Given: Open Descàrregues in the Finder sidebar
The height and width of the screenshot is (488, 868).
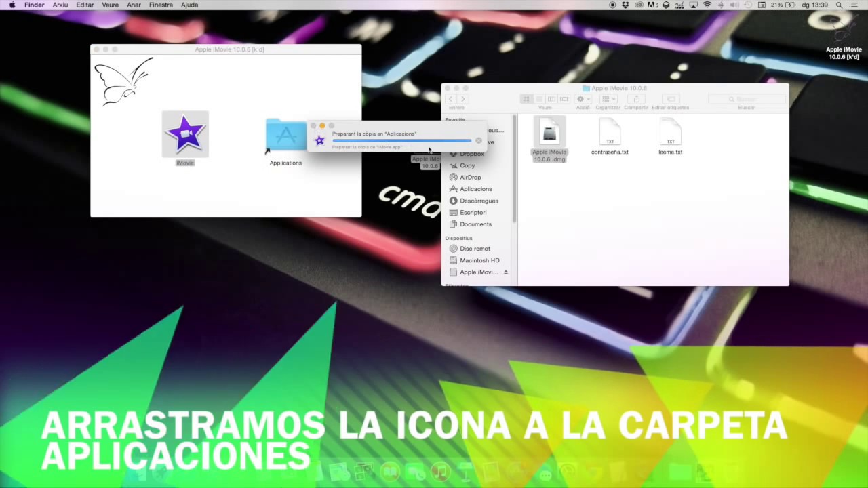Looking at the screenshot, I should [477, 201].
